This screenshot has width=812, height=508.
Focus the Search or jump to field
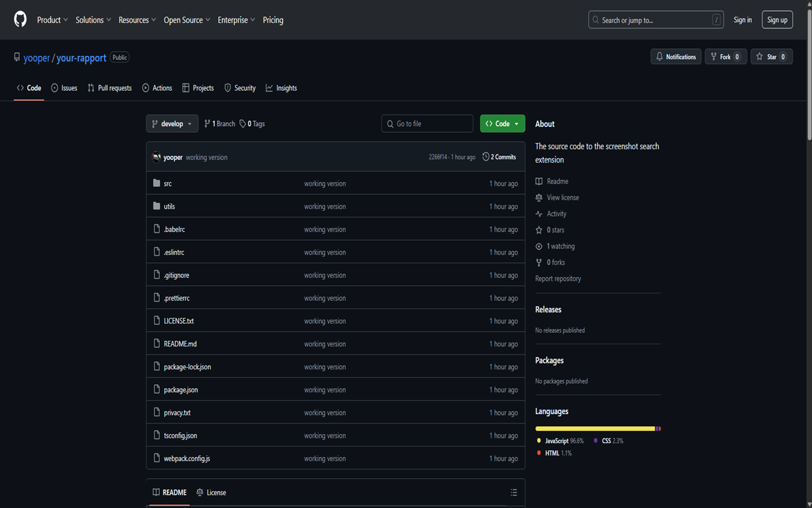tap(656, 20)
